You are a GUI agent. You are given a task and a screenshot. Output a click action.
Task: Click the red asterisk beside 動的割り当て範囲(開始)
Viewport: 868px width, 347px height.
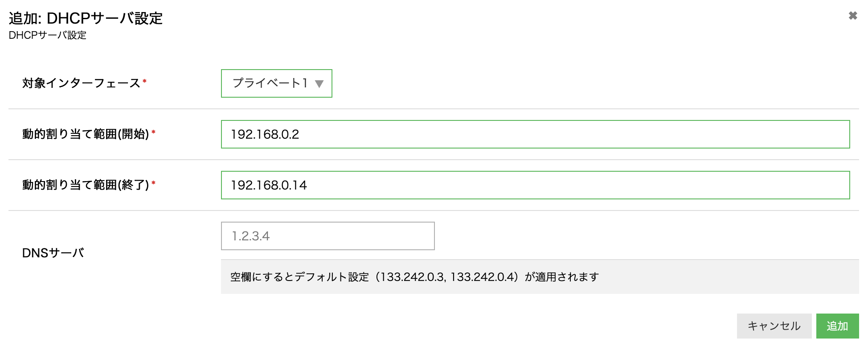pyautogui.click(x=153, y=132)
